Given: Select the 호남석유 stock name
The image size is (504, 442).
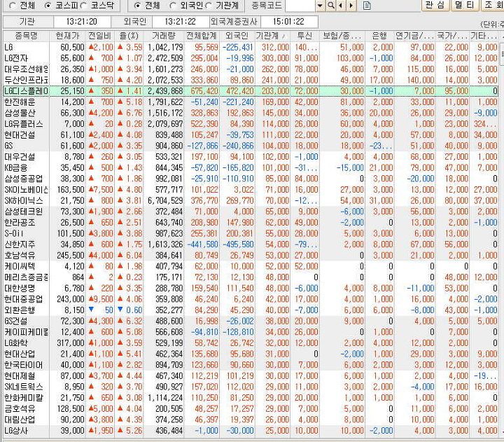Looking at the screenshot, I should click(20, 256).
